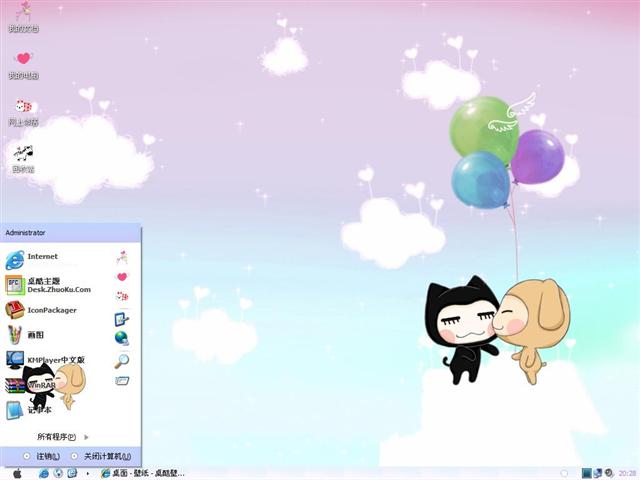Open pink heart icon in Start menu right column
This screenshot has width=640, height=480.
pos(122,277)
